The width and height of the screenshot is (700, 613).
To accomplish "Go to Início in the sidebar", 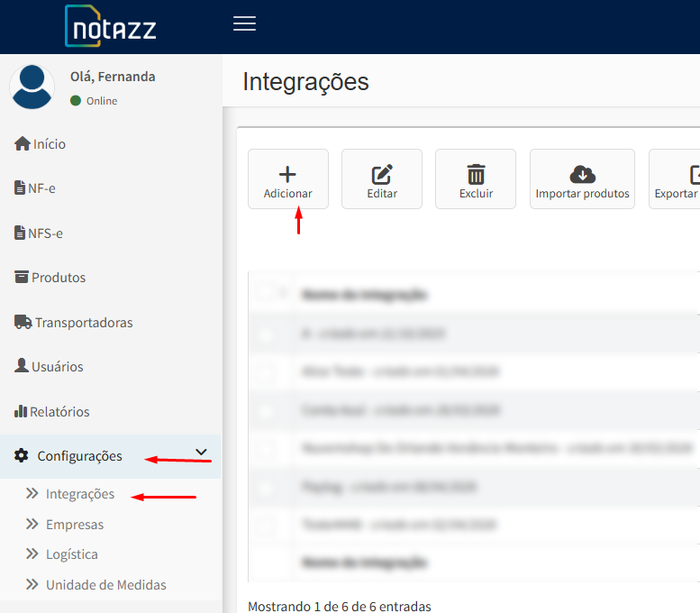I will tap(49, 144).
